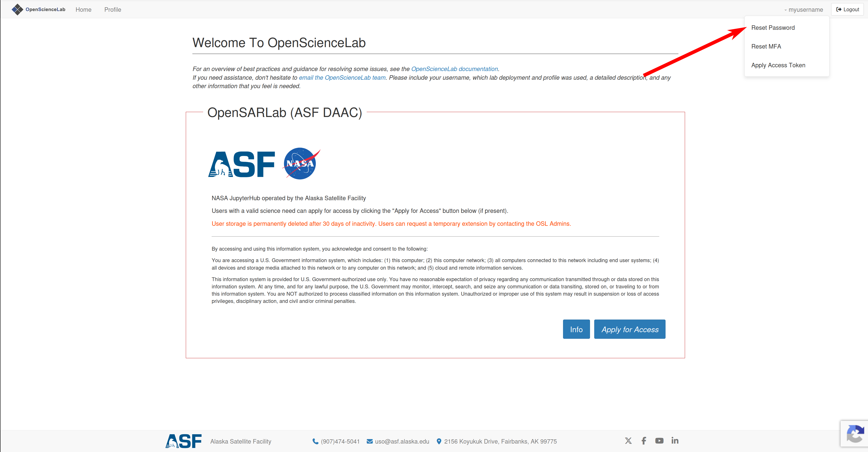Click the OpenSARLab (ASF DAAC) heading
The height and width of the screenshot is (452, 868).
click(285, 113)
